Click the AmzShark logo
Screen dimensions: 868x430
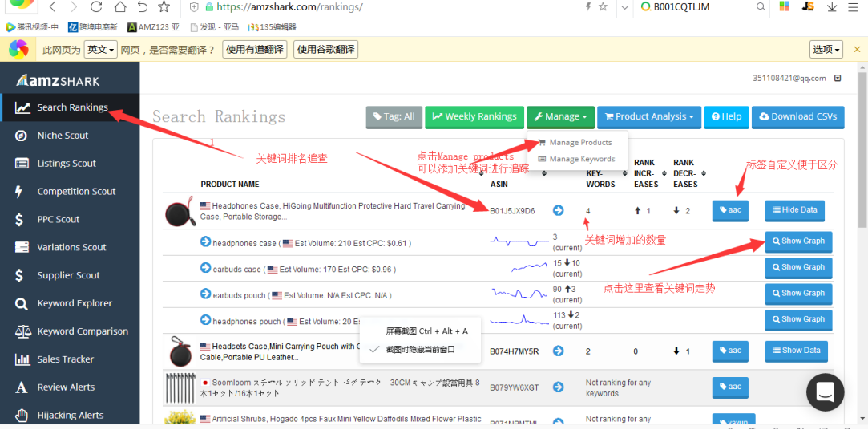click(x=59, y=80)
